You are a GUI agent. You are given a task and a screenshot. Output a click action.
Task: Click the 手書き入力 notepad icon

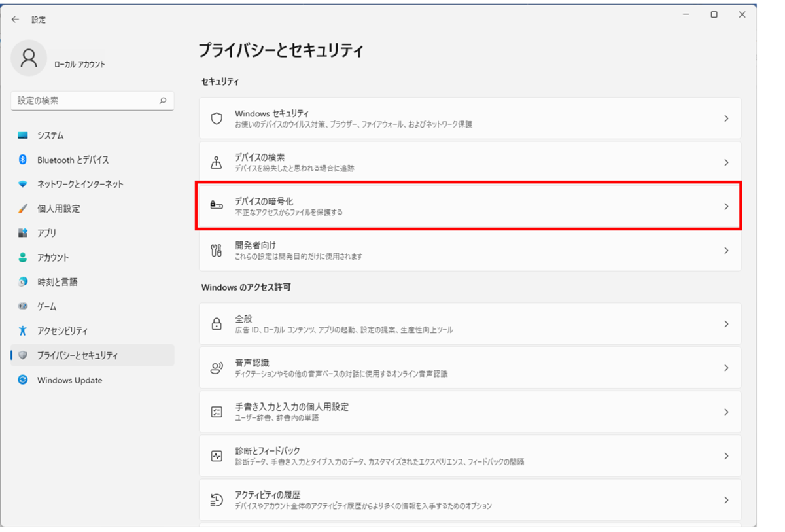tap(217, 412)
